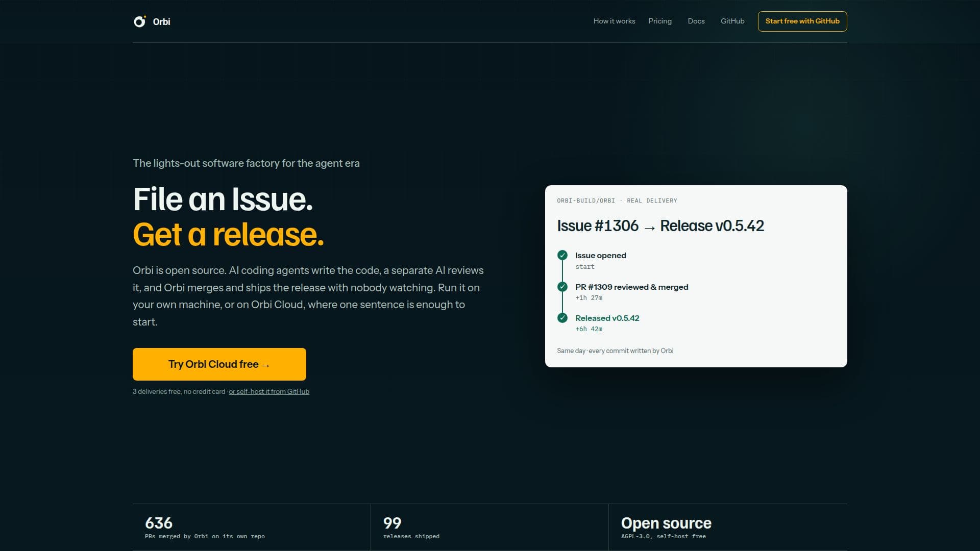Click the Get a release. orange headline
This screenshot has width=980, height=551.
point(228,235)
